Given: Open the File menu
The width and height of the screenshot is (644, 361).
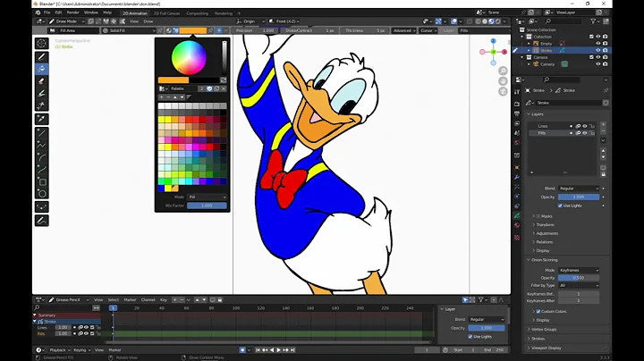Looking at the screenshot, I should click(x=47, y=13).
